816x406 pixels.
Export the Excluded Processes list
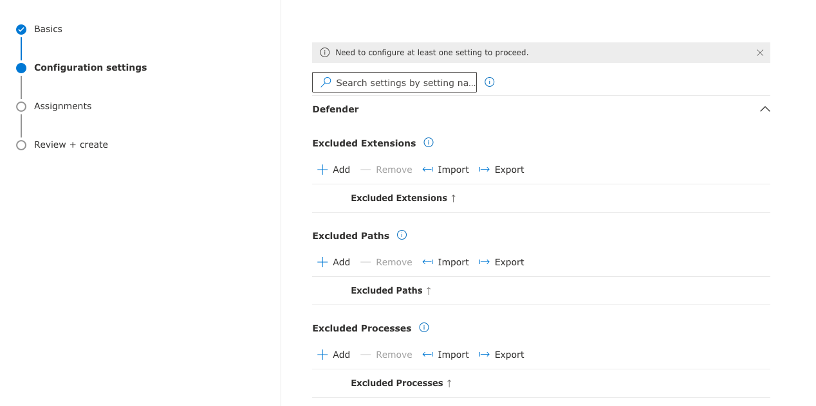coord(501,355)
